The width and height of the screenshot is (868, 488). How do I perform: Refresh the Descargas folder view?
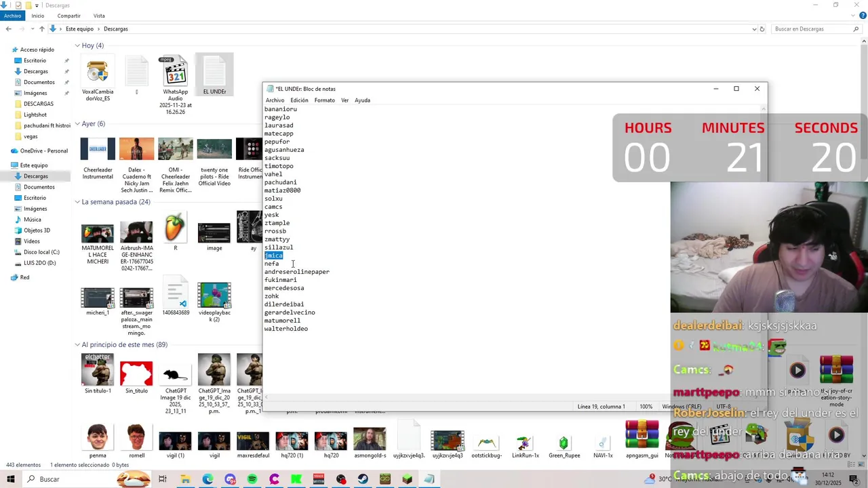click(762, 29)
